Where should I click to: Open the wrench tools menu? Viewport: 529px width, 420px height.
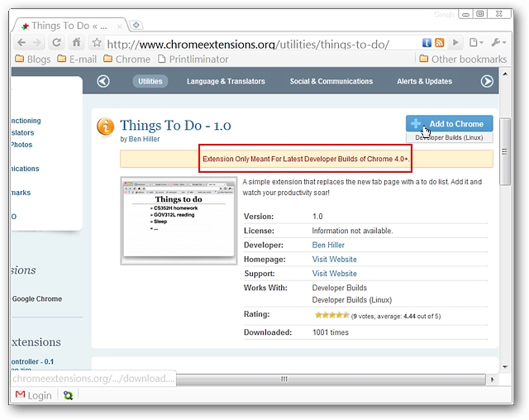[498, 42]
